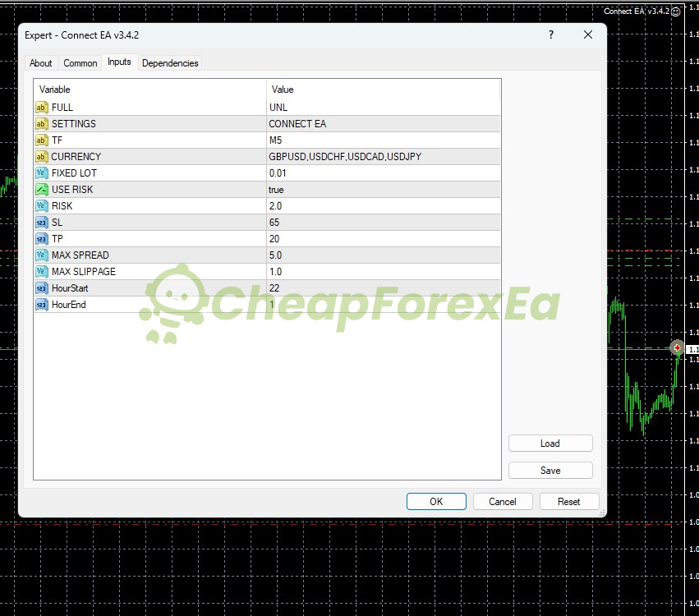Viewport: 699px width, 616px height.
Task: Click the double-type icon beside MAX SPREAD
Action: pos(41,255)
